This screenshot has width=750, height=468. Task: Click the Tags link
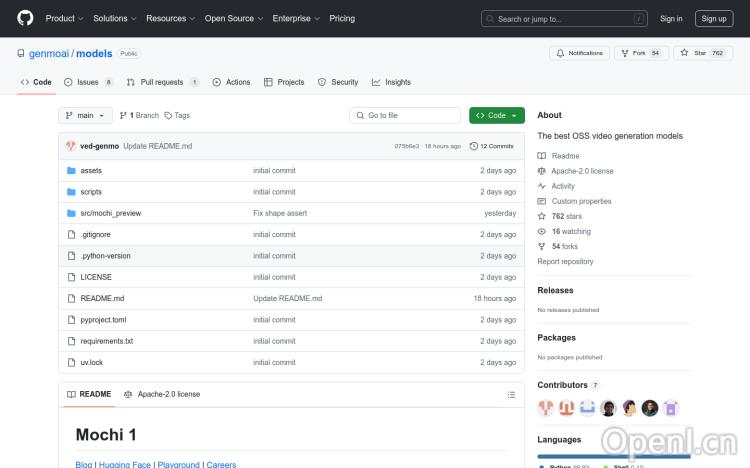[x=177, y=115]
